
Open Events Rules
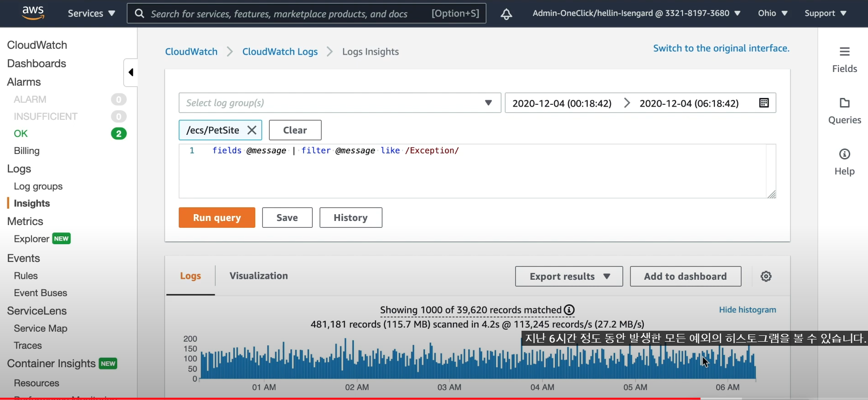click(26, 276)
